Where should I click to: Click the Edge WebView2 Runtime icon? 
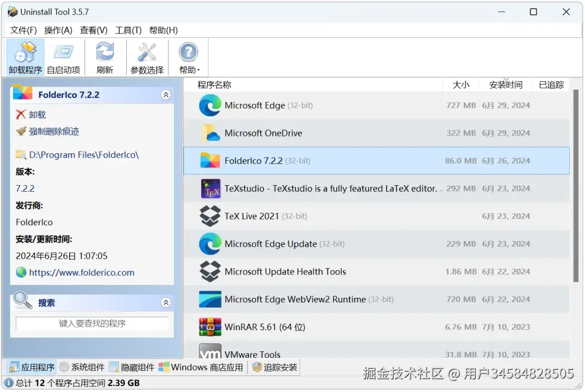[210, 299]
